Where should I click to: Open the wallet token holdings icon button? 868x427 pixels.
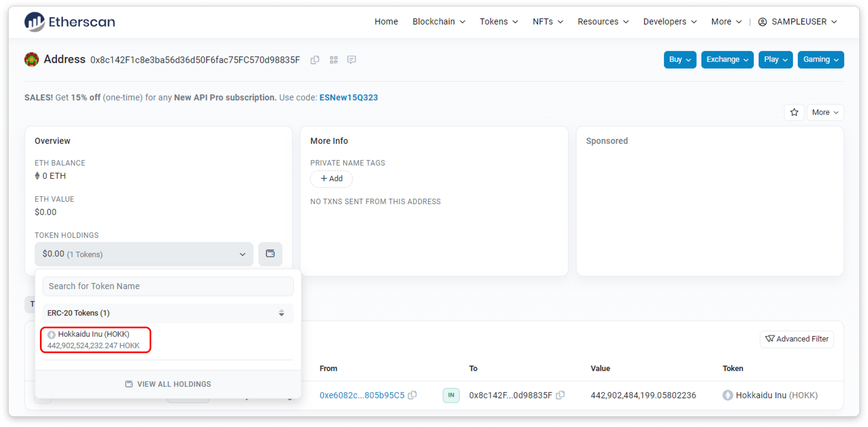(x=270, y=254)
